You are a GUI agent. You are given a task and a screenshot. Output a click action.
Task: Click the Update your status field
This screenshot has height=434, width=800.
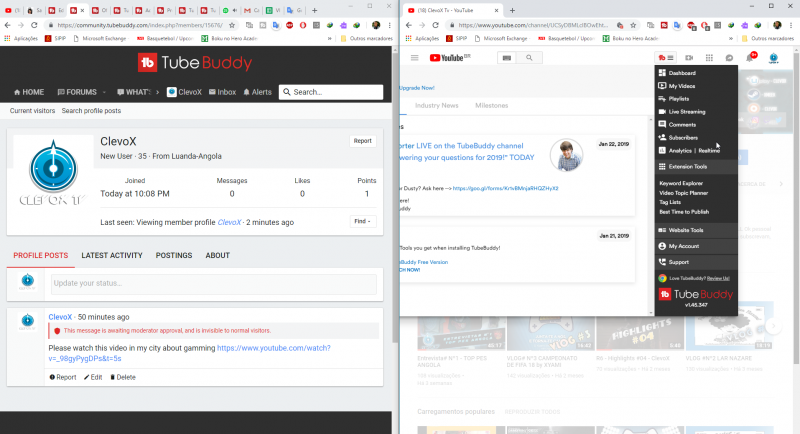213,284
